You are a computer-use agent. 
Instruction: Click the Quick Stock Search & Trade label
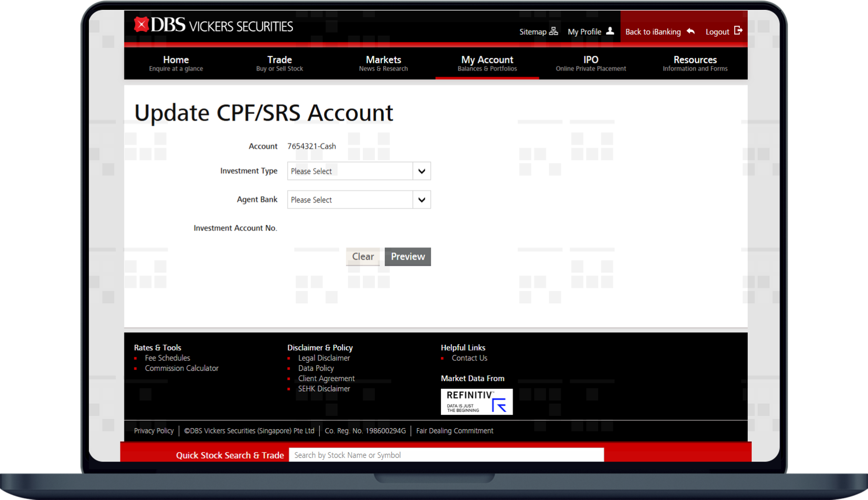(230, 455)
